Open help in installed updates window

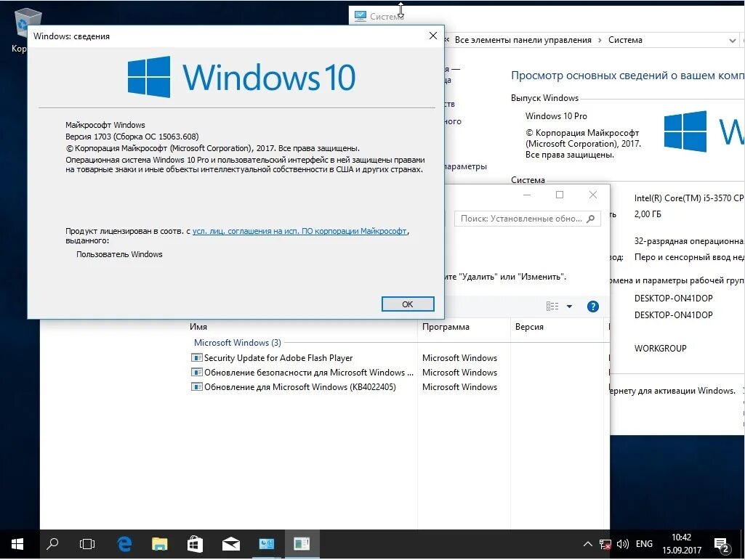[x=593, y=307]
